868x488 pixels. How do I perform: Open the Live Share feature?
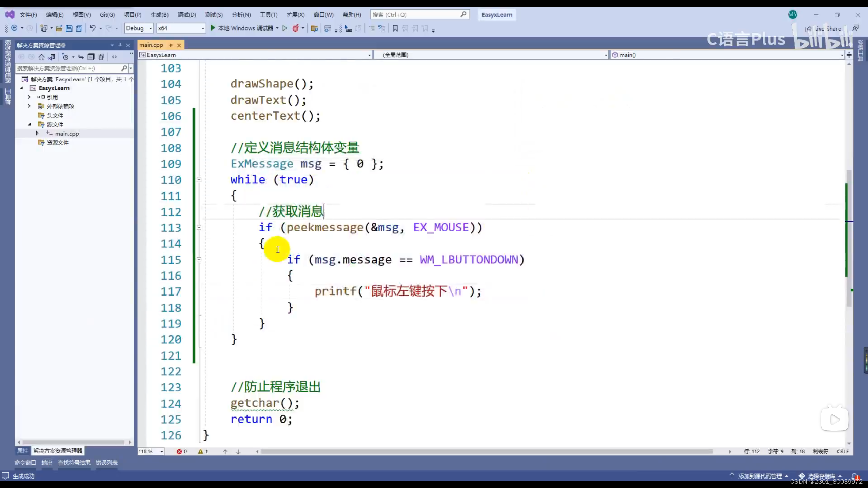(823, 29)
